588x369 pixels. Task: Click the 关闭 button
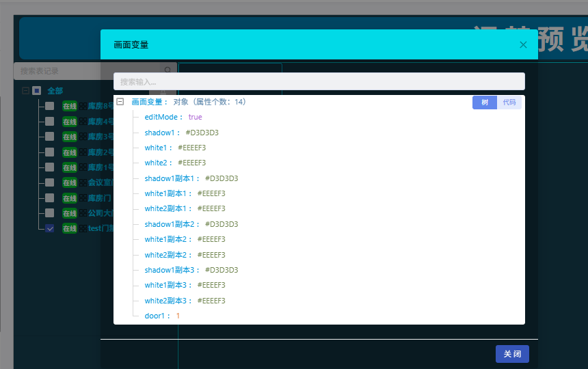(512, 354)
